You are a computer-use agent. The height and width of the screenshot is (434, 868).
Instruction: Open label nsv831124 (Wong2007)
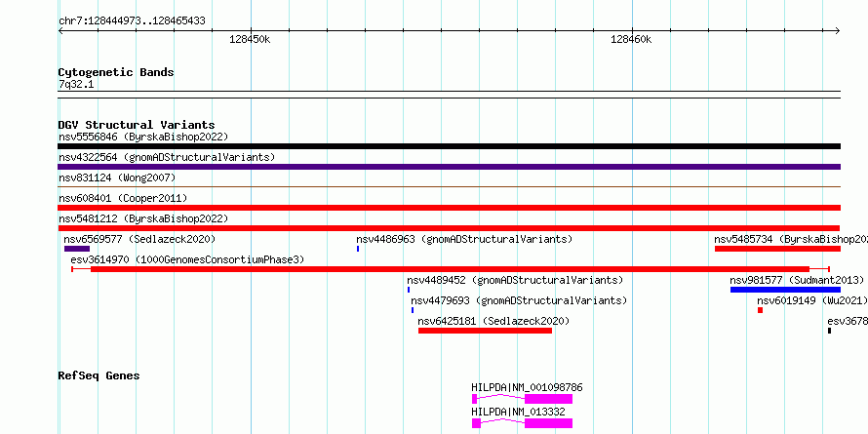(117, 178)
